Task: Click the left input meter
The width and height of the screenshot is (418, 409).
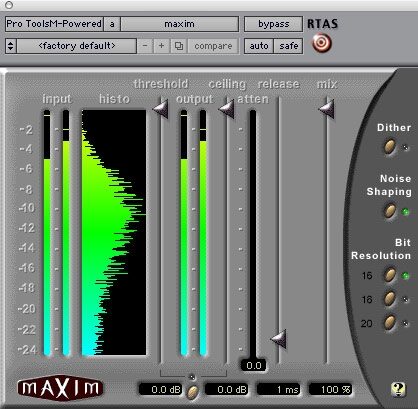Action: [x=47, y=232]
